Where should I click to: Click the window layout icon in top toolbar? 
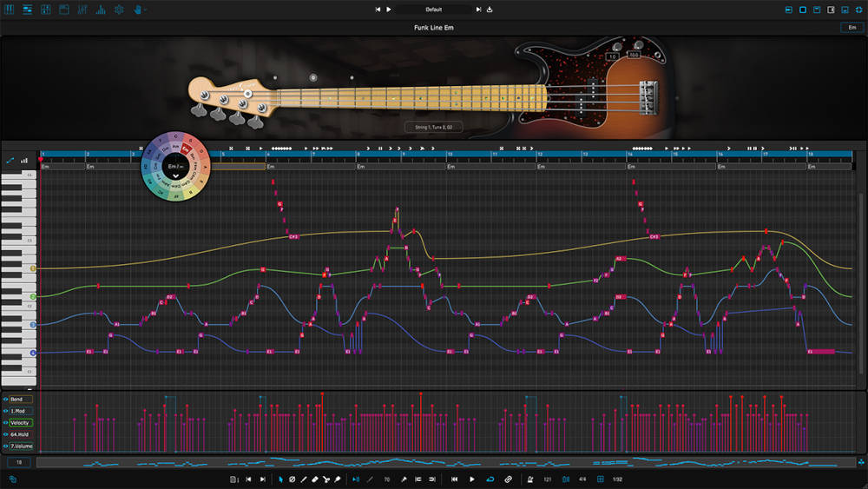[64, 10]
